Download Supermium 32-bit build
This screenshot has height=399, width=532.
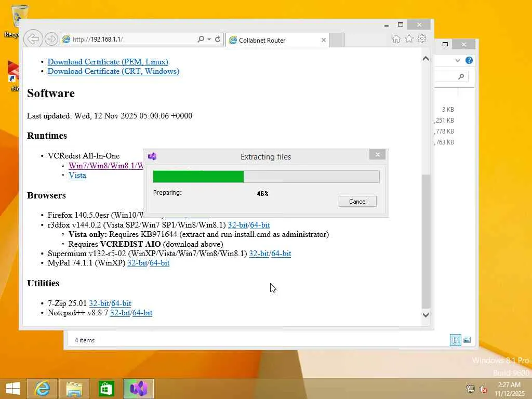click(x=259, y=254)
